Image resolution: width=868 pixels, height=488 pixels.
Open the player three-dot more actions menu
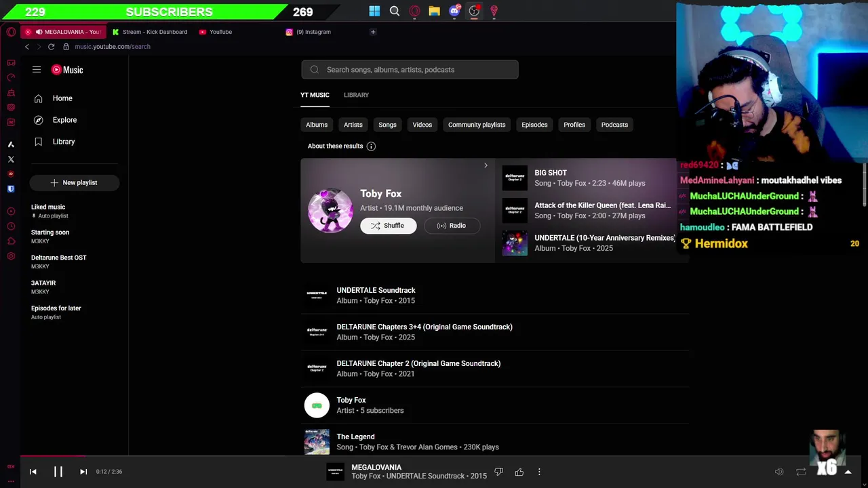539,472
